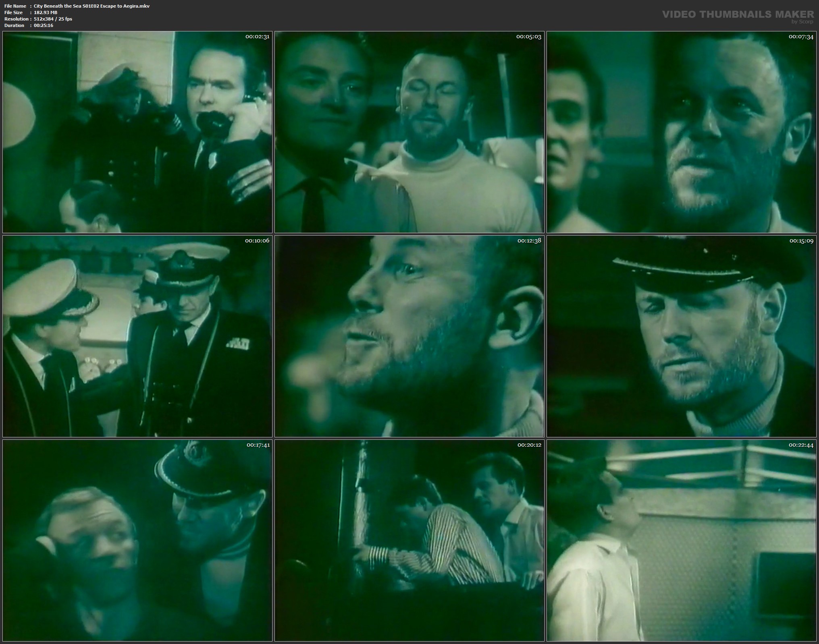
Task: Click the 'by Scorp' credit text
Action: tap(802, 22)
